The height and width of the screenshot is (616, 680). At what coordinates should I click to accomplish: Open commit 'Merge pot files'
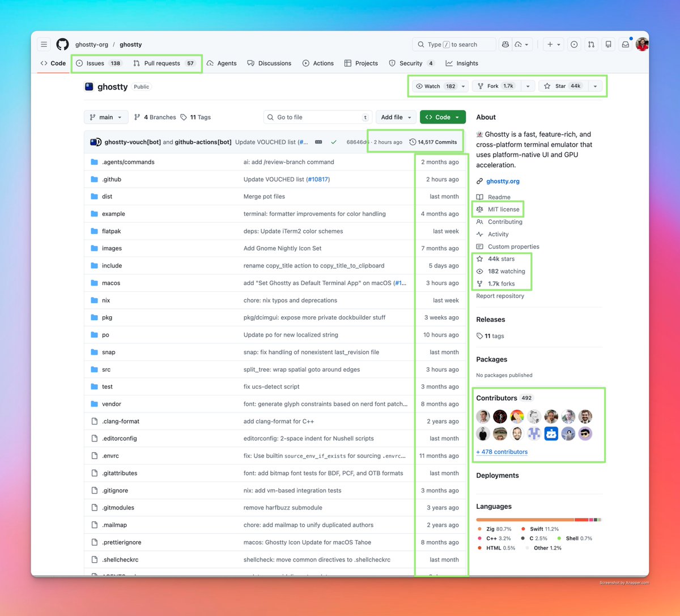click(x=264, y=197)
